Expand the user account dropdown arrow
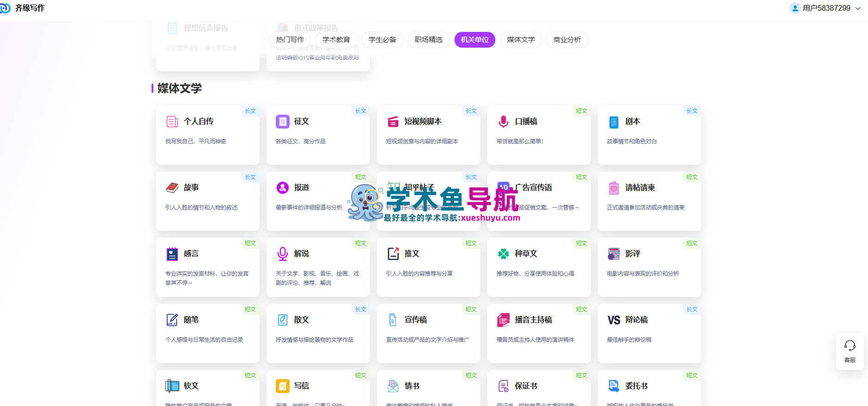The height and width of the screenshot is (406, 868). pos(858,8)
